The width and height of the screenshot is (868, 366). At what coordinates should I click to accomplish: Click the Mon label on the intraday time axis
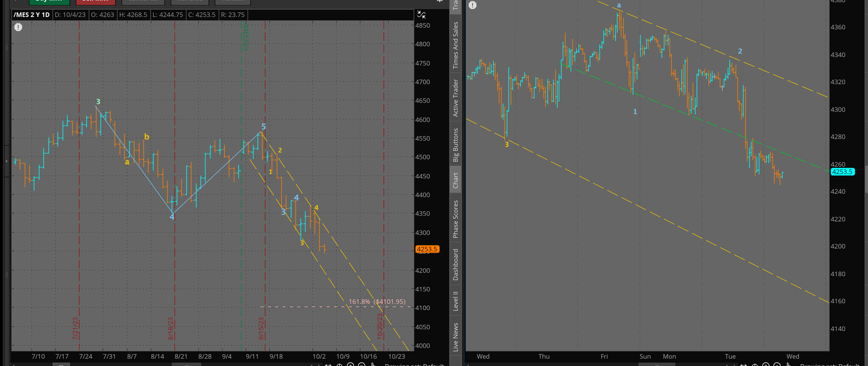click(669, 356)
